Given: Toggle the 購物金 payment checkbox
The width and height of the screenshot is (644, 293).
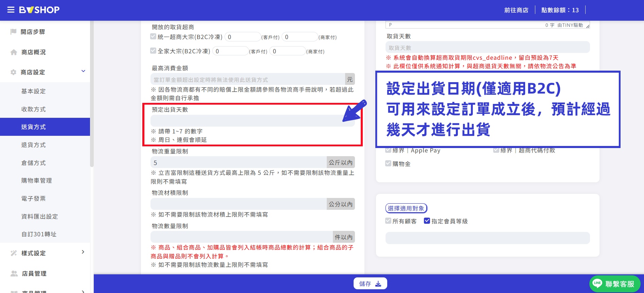Looking at the screenshot, I should click(388, 163).
